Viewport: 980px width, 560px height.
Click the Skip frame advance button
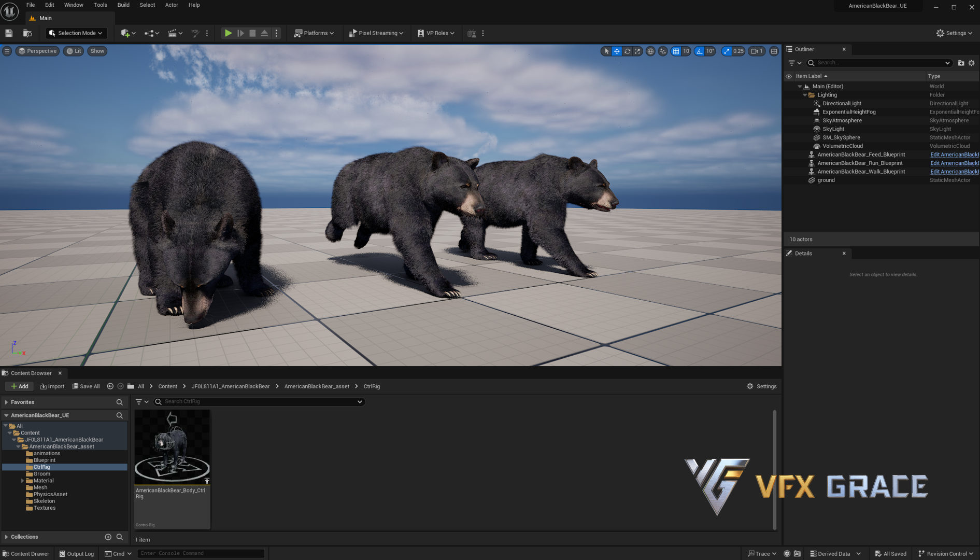(240, 33)
